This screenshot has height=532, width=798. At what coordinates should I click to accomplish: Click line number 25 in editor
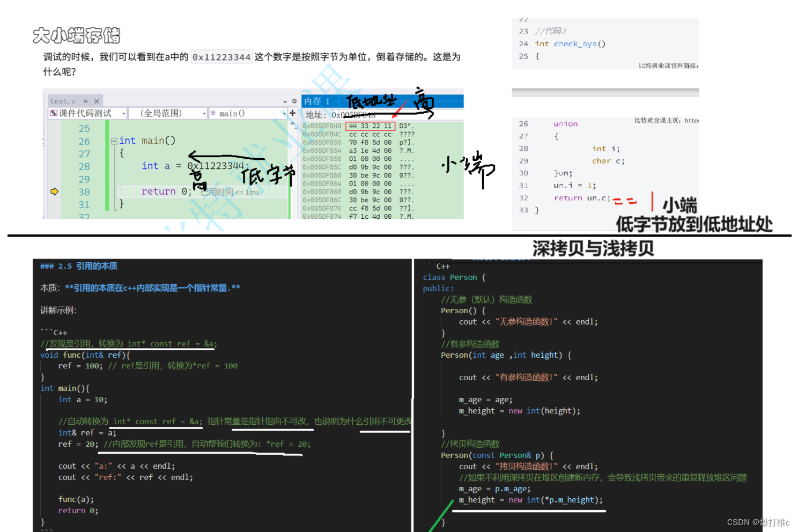[84, 129]
